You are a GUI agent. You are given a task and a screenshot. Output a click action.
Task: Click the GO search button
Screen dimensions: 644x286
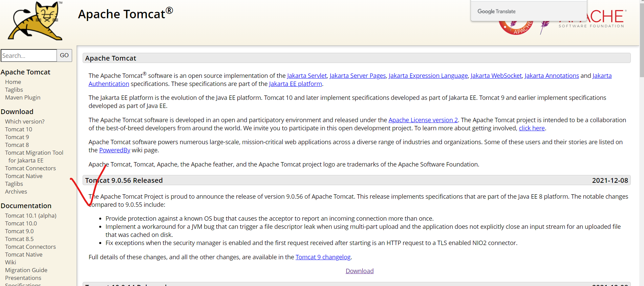(64, 55)
